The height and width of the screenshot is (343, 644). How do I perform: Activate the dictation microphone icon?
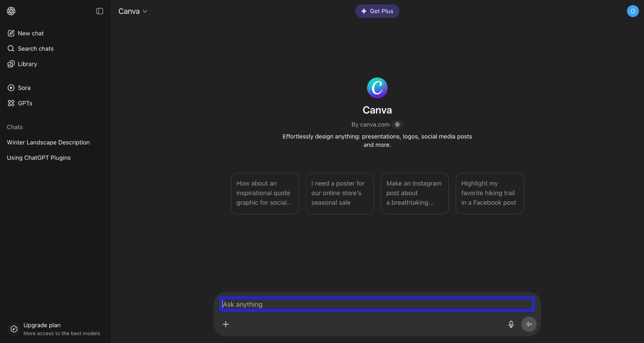(x=511, y=324)
